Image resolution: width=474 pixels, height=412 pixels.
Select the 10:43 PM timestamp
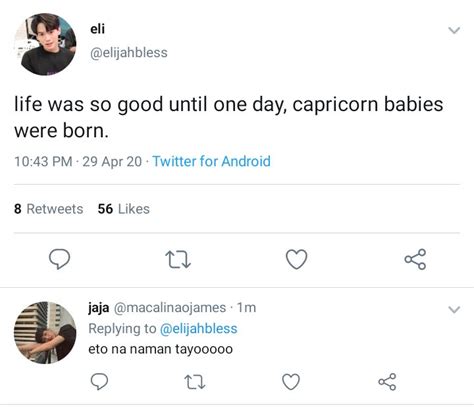coord(43,162)
